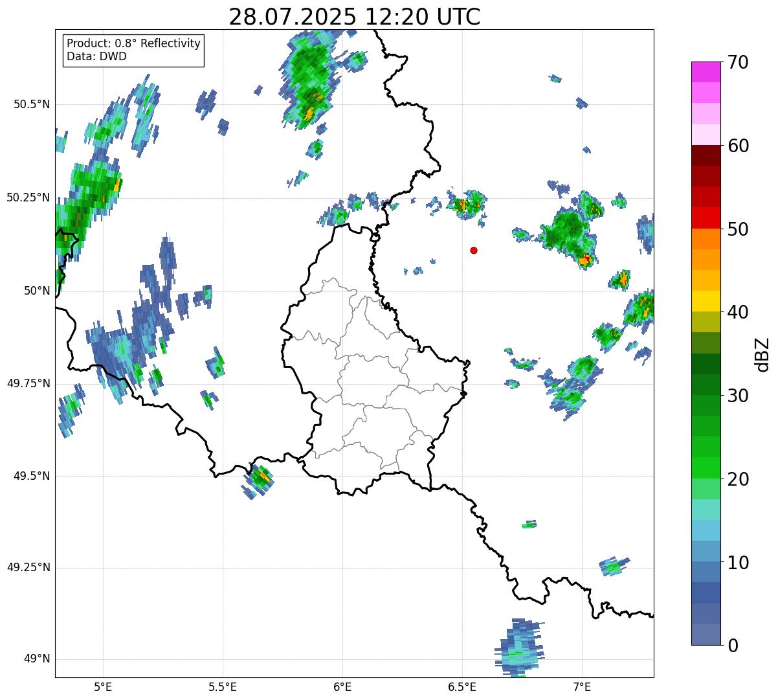Click the longitude label "6°E"
The width and height of the screenshot is (778, 700).
[x=342, y=686]
